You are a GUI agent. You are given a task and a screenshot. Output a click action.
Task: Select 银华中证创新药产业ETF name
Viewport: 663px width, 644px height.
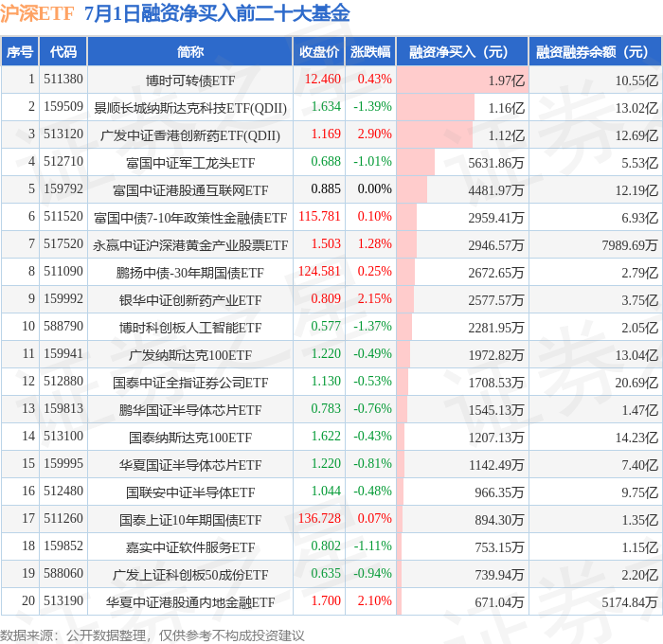coord(190,300)
